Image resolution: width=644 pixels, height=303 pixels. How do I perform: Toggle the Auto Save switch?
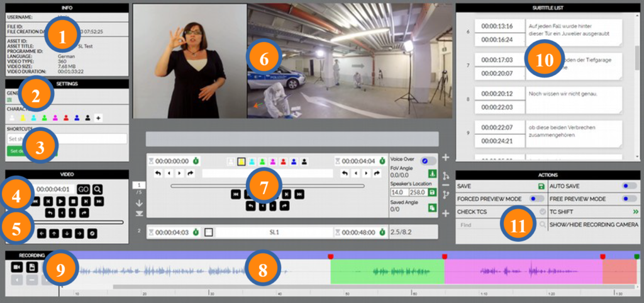pos(630,186)
